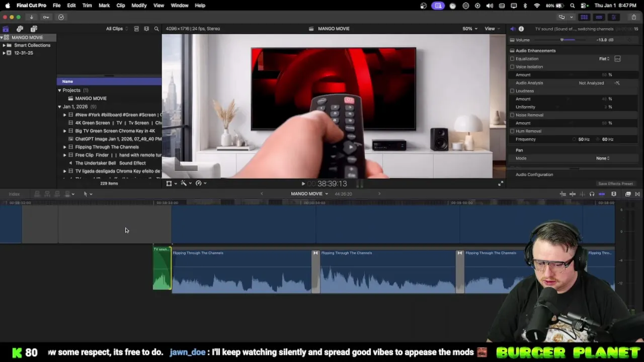Open the Equalization EQ editor icon
Viewport: 644px width, 362px height.
point(617,59)
